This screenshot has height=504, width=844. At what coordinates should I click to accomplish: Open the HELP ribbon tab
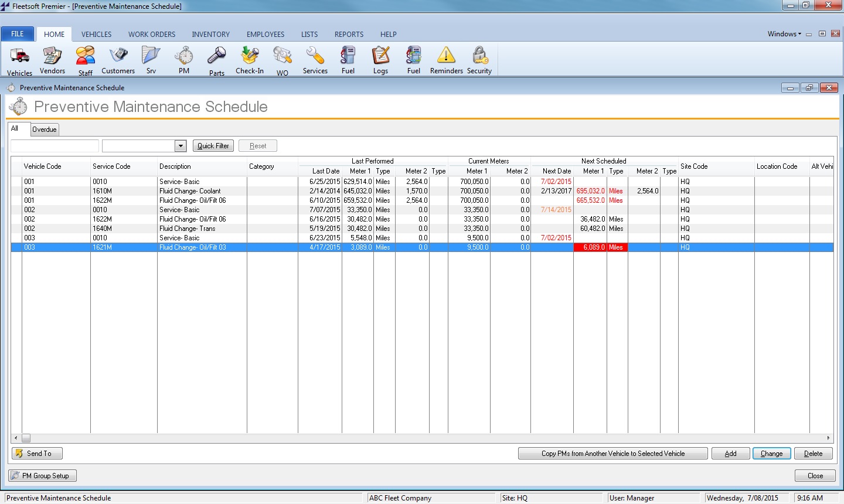389,34
